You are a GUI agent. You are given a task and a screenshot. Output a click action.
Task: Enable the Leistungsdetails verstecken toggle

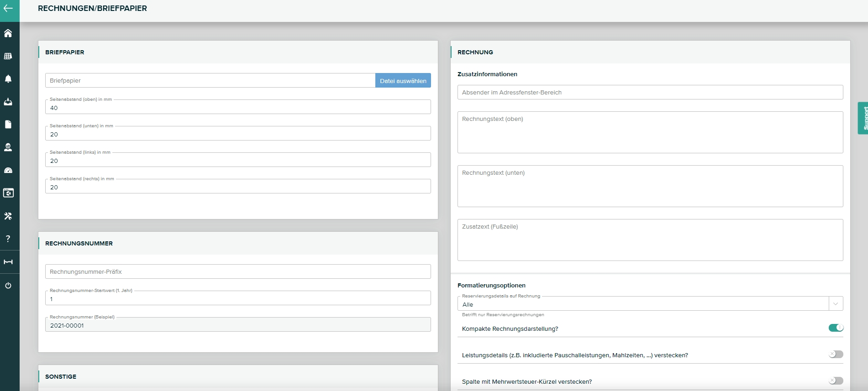pos(836,355)
